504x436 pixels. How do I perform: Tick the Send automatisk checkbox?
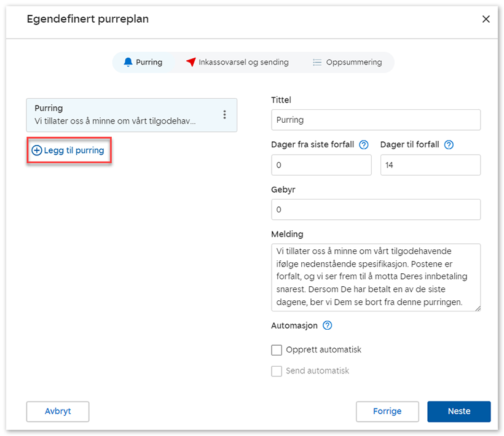277,371
